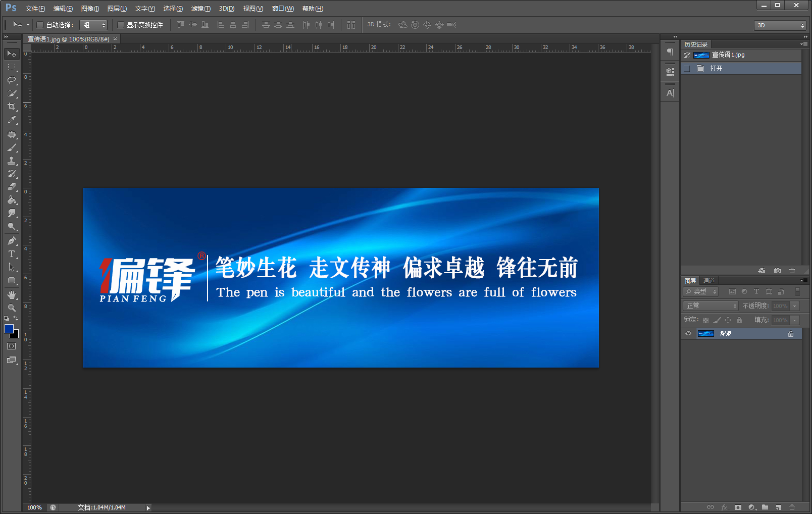The height and width of the screenshot is (514, 812).
Task: Open the 窗口(W) menu
Action: click(x=283, y=9)
